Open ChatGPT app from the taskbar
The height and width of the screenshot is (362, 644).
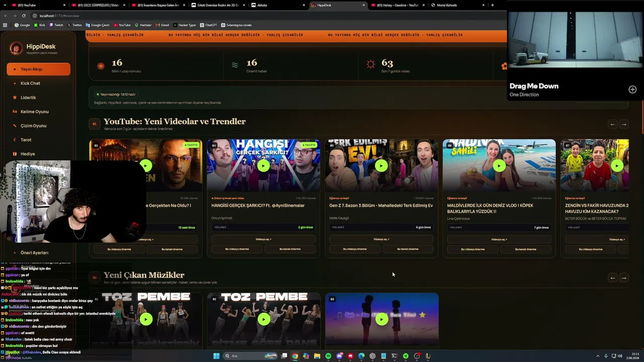pyautogui.click(x=372, y=356)
